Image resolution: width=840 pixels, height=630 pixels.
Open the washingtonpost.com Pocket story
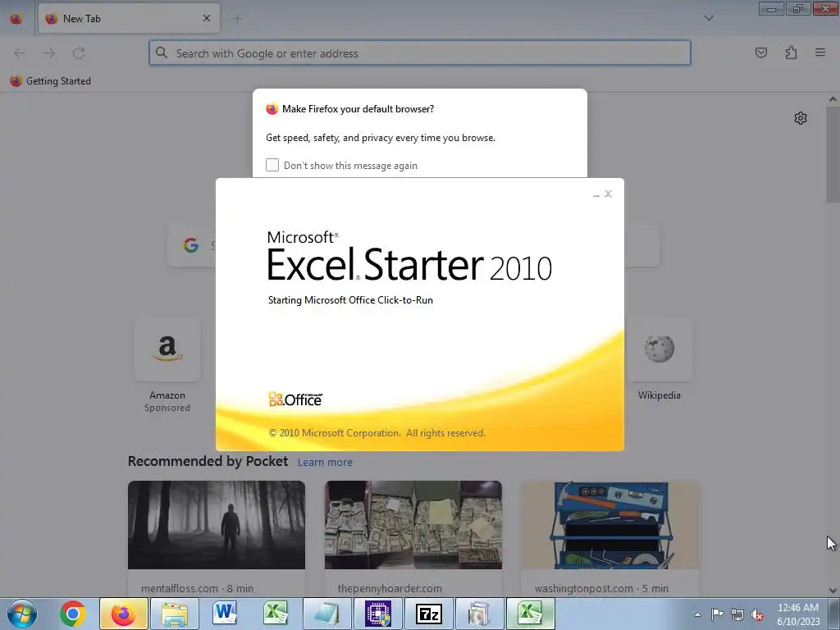(x=610, y=539)
